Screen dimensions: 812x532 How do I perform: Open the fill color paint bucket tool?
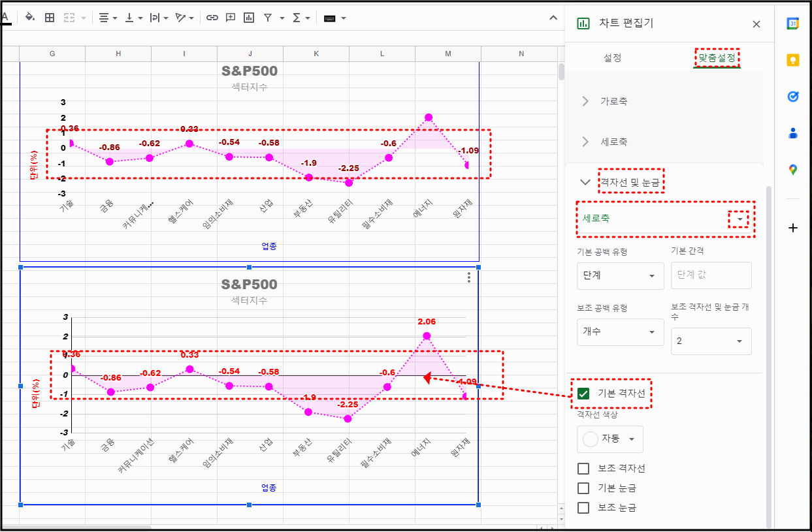pos(29,18)
